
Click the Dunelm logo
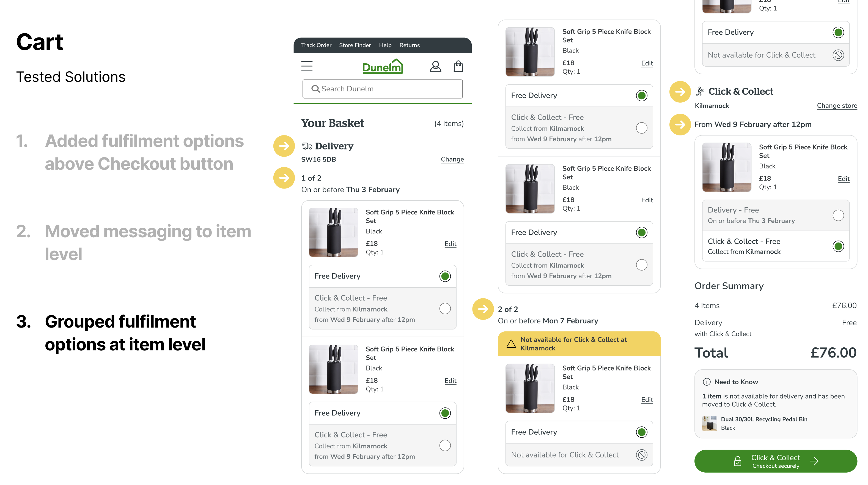coord(383,67)
